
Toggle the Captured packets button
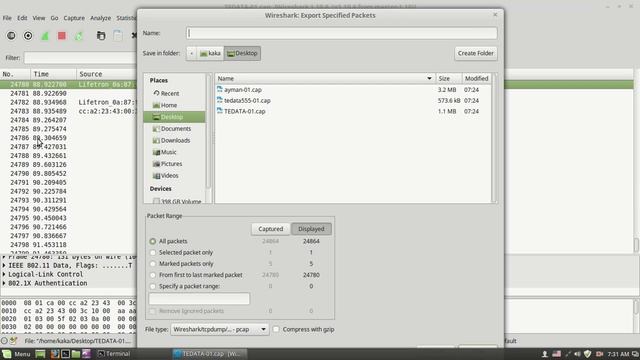click(x=271, y=229)
